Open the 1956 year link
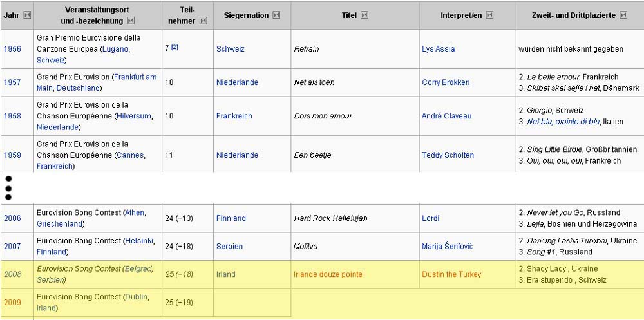This screenshot has width=644, height=320. (x=12, y=49)
